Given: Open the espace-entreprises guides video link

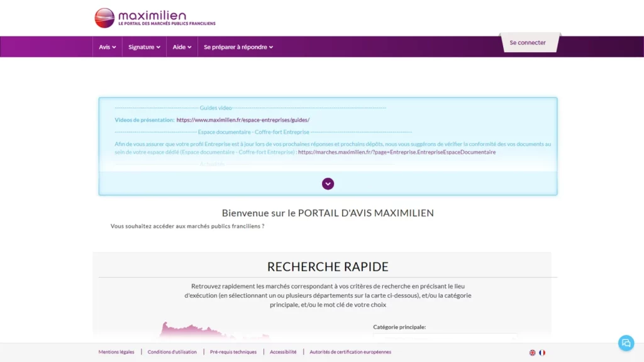Looking at the screenshot, I should coord(243,120).
